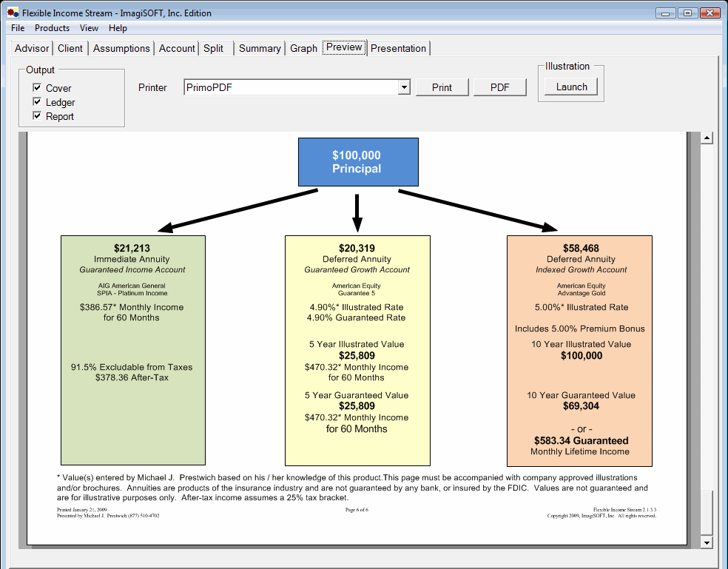728x569 pixels.
Task: Click the 4.90% Illustrated Rate text
Action: coord(357,307)
